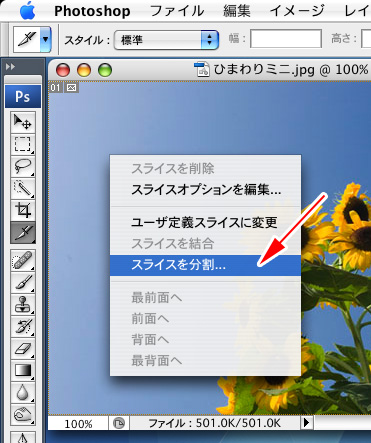Close the ひまわりミニ.jpg document window
Viewport: 371px width, 443px height.
point(63,70)
